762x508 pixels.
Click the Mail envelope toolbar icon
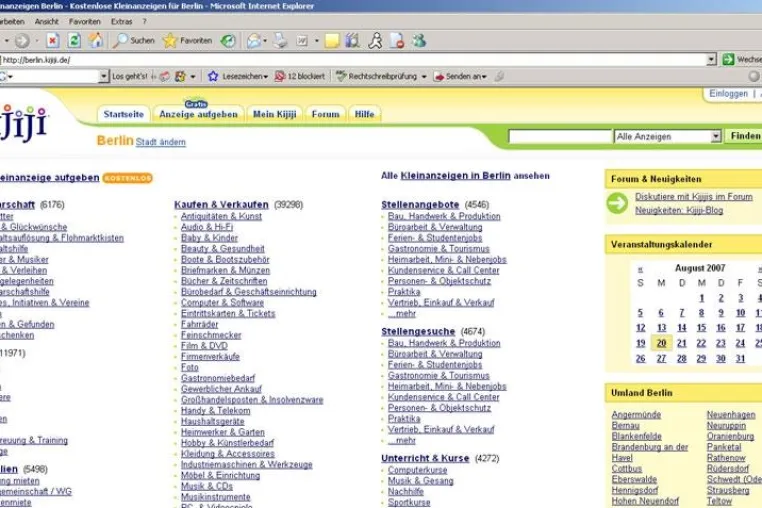coord(254,41)
